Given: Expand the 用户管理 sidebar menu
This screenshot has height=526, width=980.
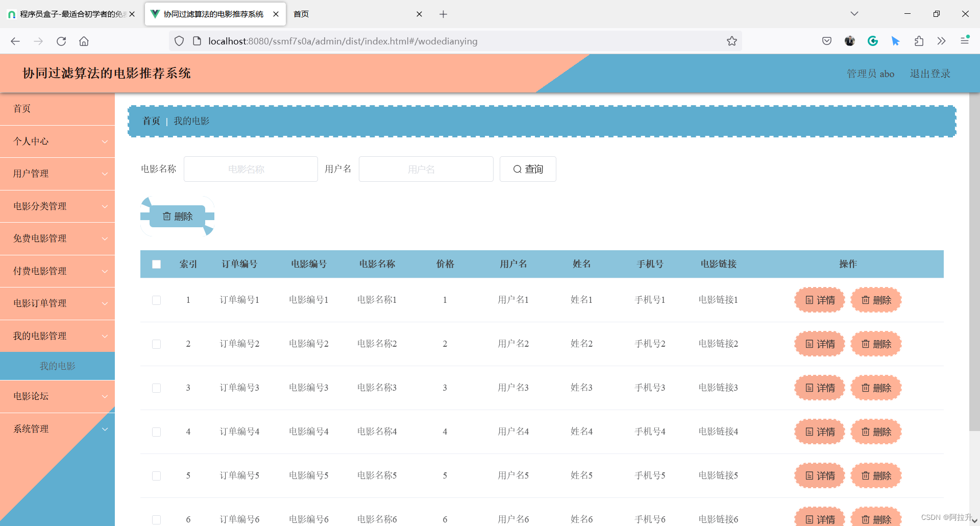Looking at the screenshot, I should pos(57,174).
